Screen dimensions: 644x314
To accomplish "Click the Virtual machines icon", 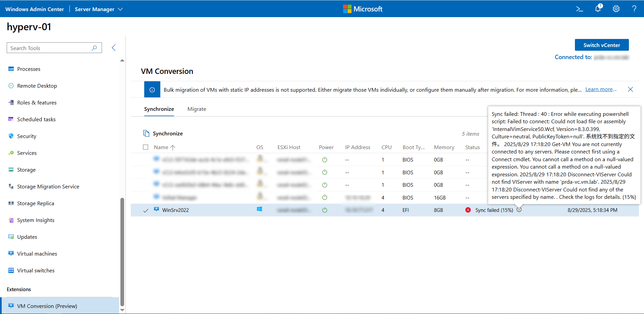I will click(11, 254).
